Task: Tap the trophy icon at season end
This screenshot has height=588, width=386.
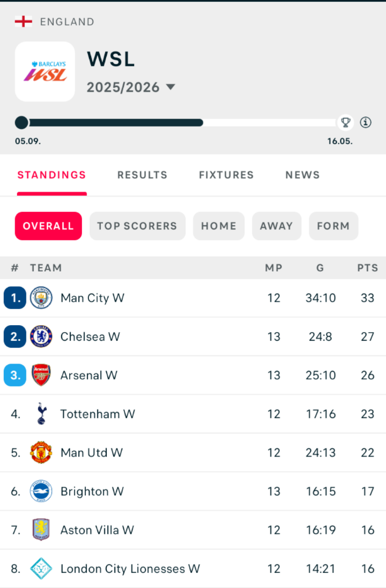Action: click(x=346, y=122)
